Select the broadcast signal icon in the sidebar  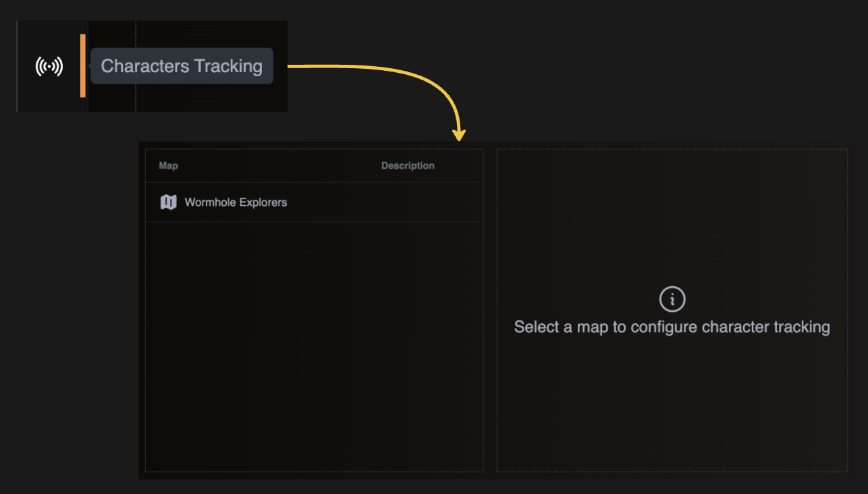48,65
